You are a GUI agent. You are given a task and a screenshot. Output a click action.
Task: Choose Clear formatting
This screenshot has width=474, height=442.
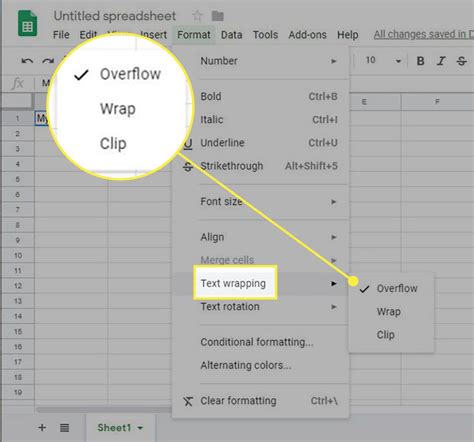pos(261,401)
